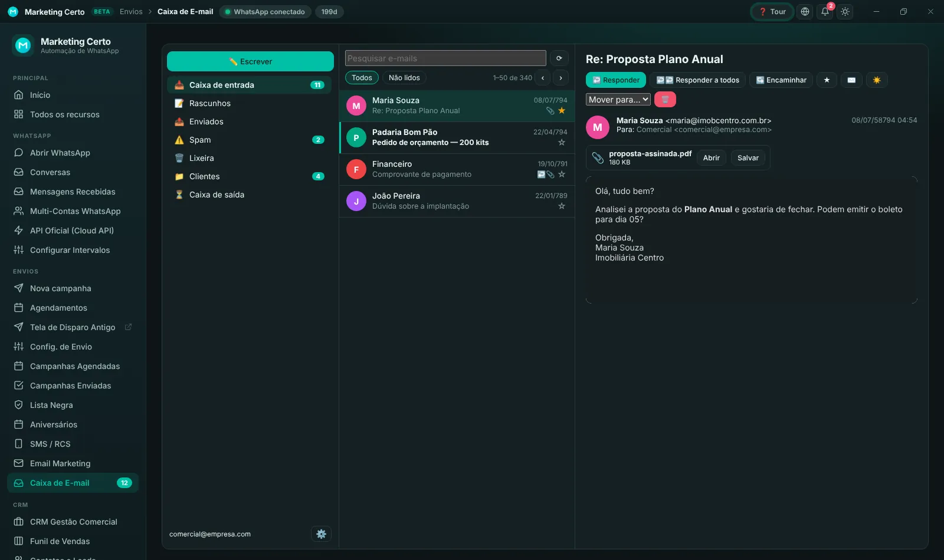Open Funil de Vendas in sidebar
This screenshot has width=944, height=560.
point(73,541)
